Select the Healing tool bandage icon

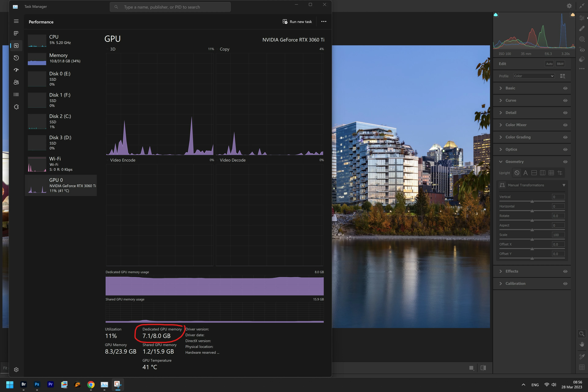[x=582, y=28]
